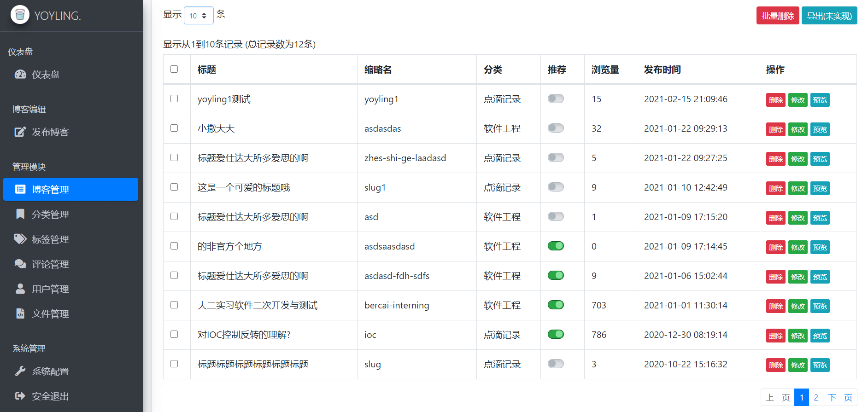Check the select-all checkbox in header
This screenshot has height=412, width=868.
click(174, 69)
